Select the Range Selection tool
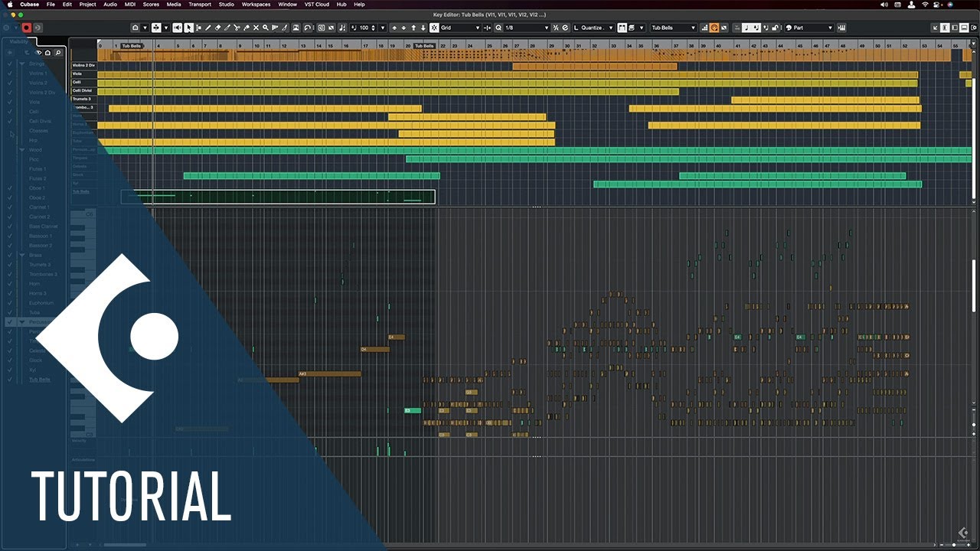 coord(198,28)
